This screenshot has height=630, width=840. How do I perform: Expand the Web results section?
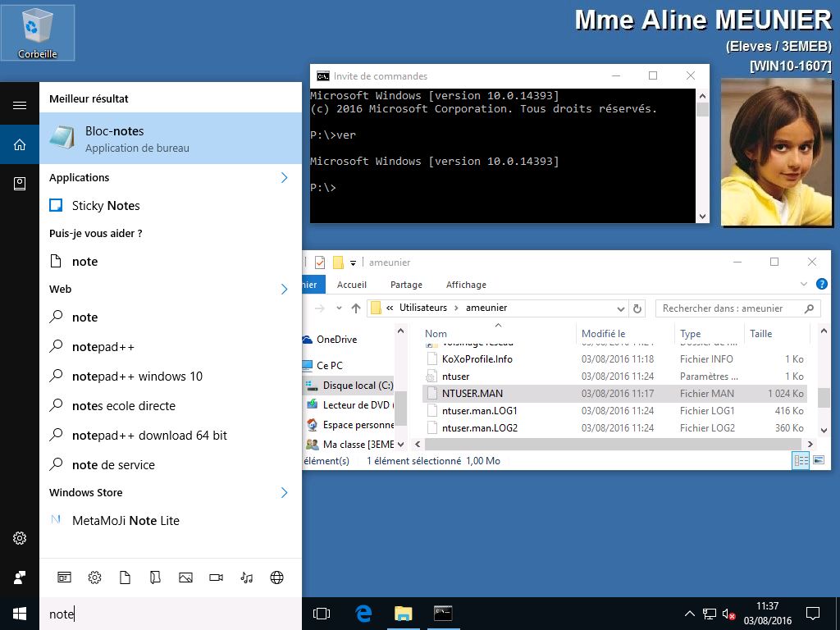tap(284, 290)
